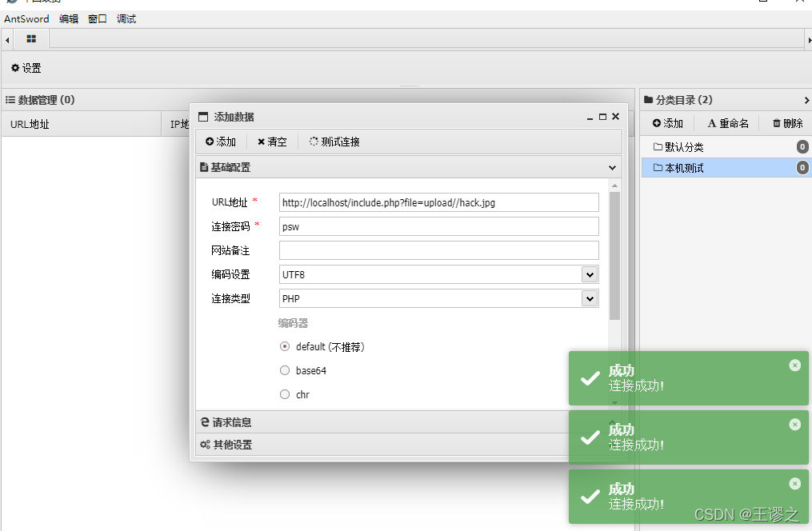The height and width of the screenshot is (531, 812).
Task: Dismiss the middle 连接成功 notification
Action: click(795, 425)
